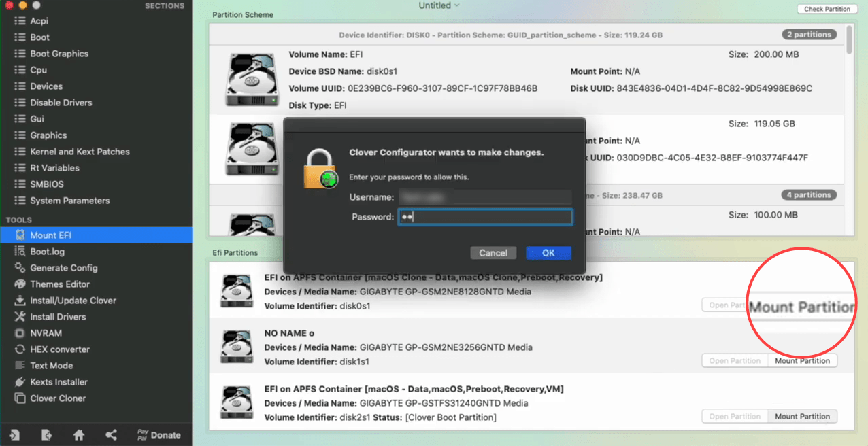Click the disk icon beside Volume Name EFI

[251, 80]
